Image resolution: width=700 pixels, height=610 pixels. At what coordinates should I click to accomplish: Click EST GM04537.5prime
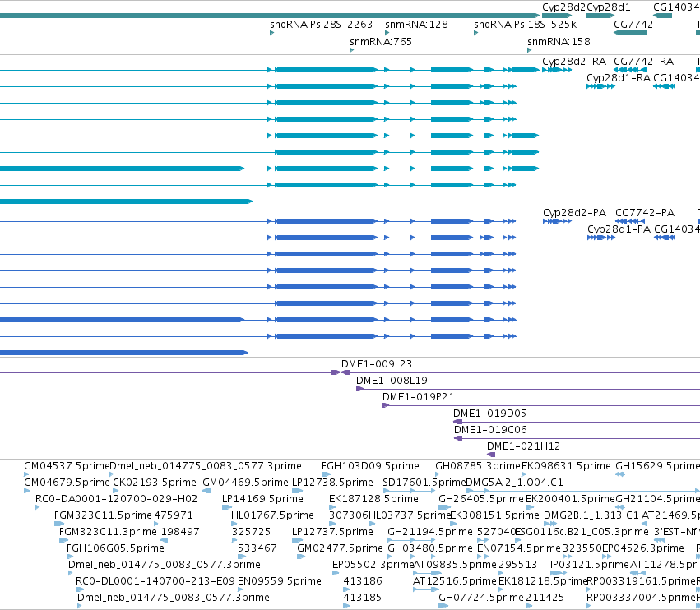tap(67, 466)
